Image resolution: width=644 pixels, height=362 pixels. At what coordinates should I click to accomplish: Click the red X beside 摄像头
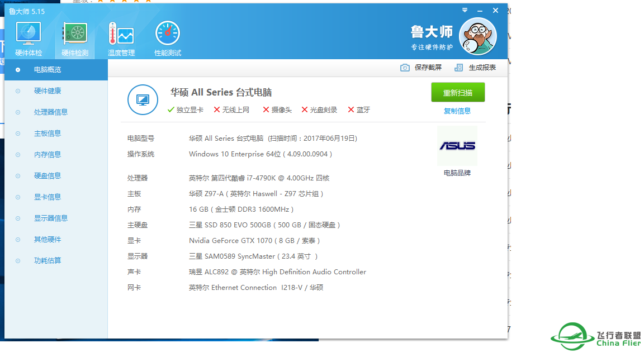[x=266, y=109]
